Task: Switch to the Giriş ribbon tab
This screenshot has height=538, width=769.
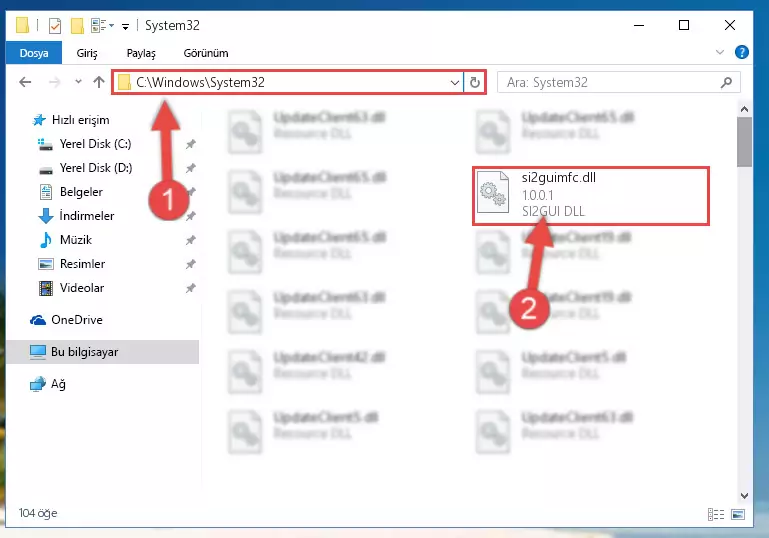Action: pos(87,53)
